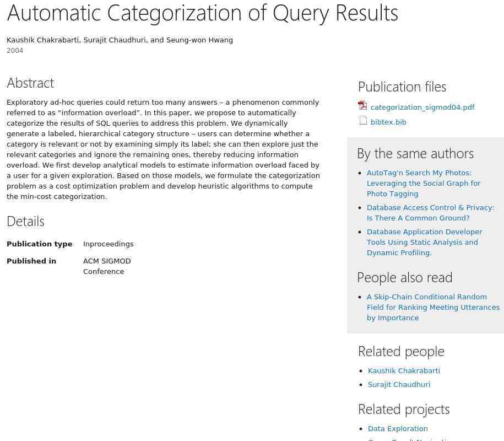This screenshot has height=441, width=504.
Task: Download the bibtex.bib file
Action: click(x=388, y=122)
